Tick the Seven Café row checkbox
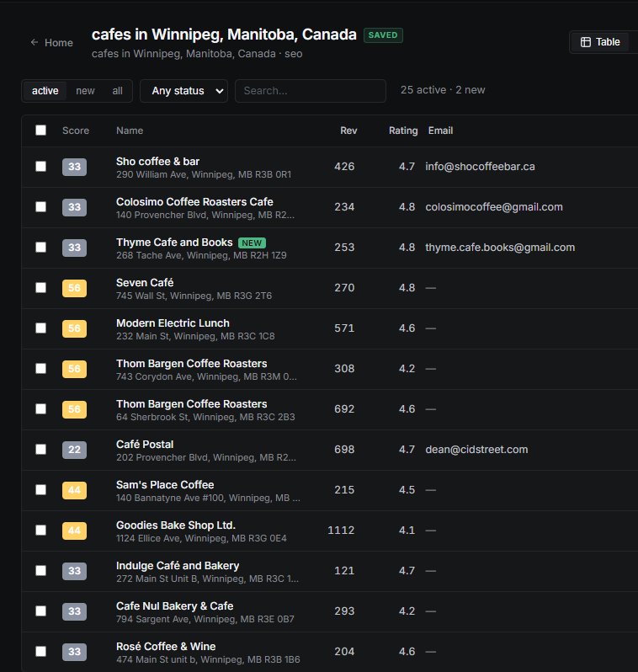The height and width of the screenshot is (672, 638). (x=40, y=287)
